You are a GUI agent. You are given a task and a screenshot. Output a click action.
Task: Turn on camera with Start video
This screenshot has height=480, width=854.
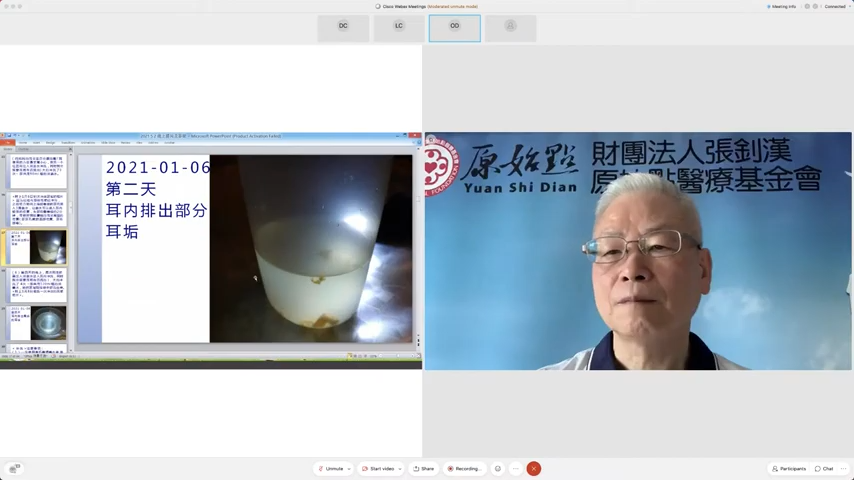(381, 468)
